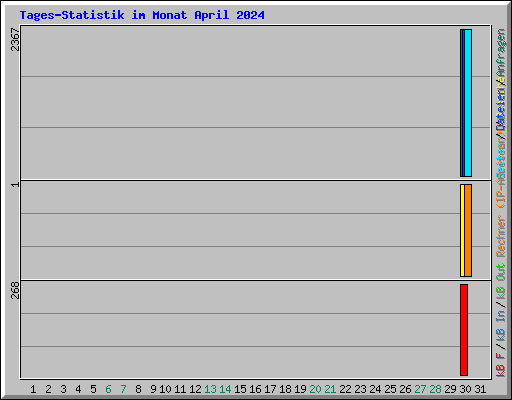Click the orange bar for day 30
Image resolution: width=512 pixels, height=400 pixels.
(468, 230)
